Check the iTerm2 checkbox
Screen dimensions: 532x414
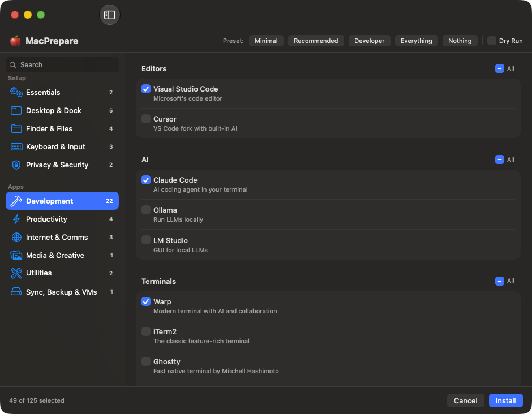pos(146,331)
